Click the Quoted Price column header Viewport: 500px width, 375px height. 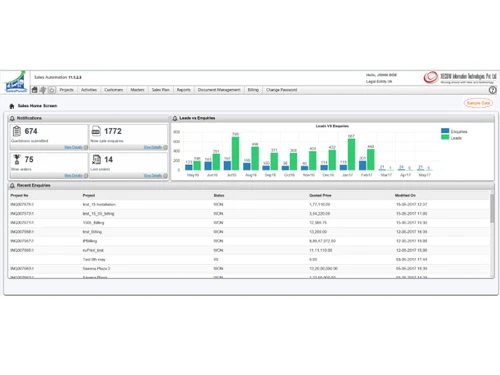(x=320, y=195)
